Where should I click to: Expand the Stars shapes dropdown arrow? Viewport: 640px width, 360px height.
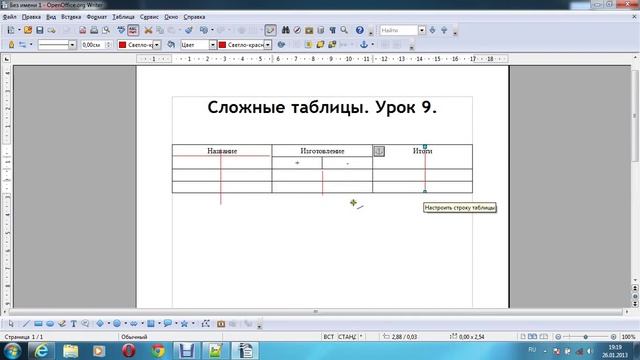(x=193, y=324)
